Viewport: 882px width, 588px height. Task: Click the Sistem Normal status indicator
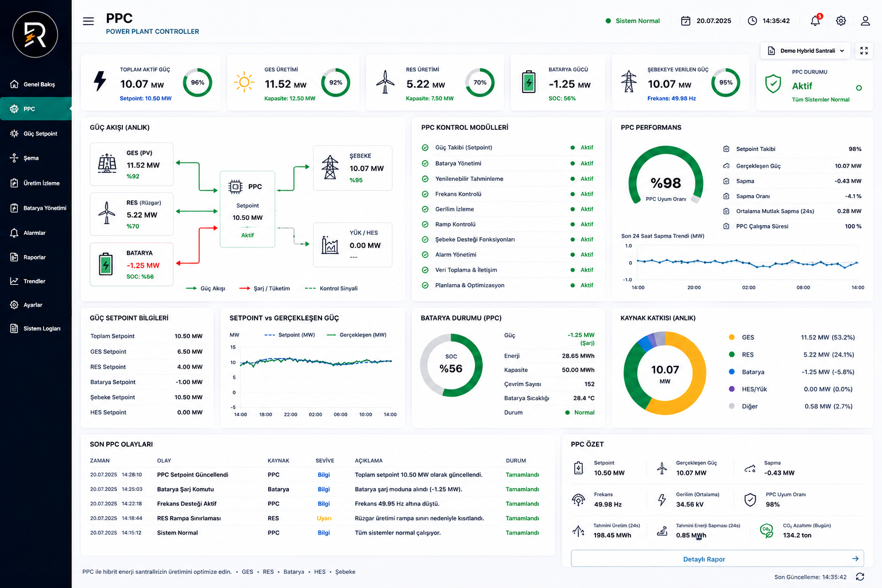click(632, 21)
